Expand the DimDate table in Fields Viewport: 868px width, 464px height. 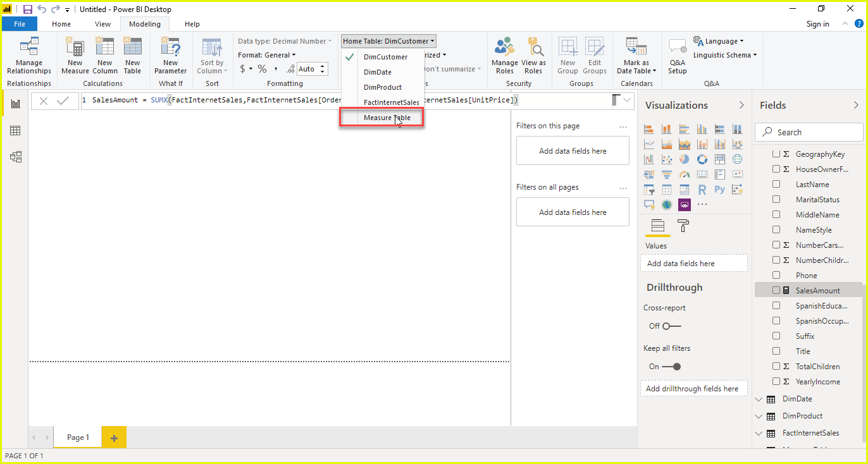(759, 400)
